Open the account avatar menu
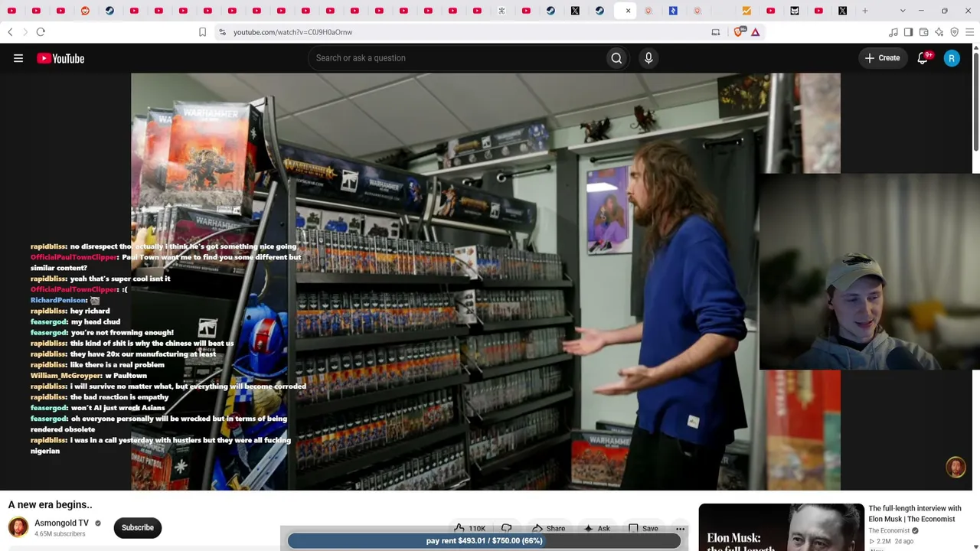This screenshot has width=980, height=551. (952, 58)
